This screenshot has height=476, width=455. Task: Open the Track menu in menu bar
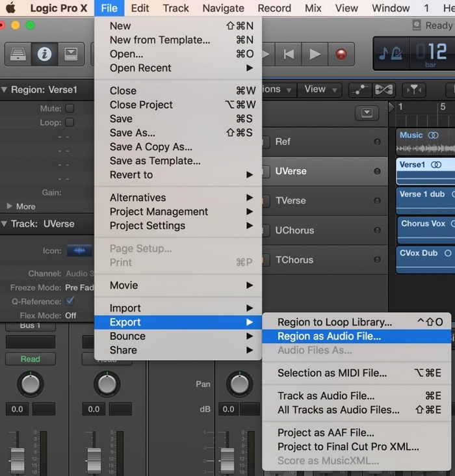pos(175,8)
